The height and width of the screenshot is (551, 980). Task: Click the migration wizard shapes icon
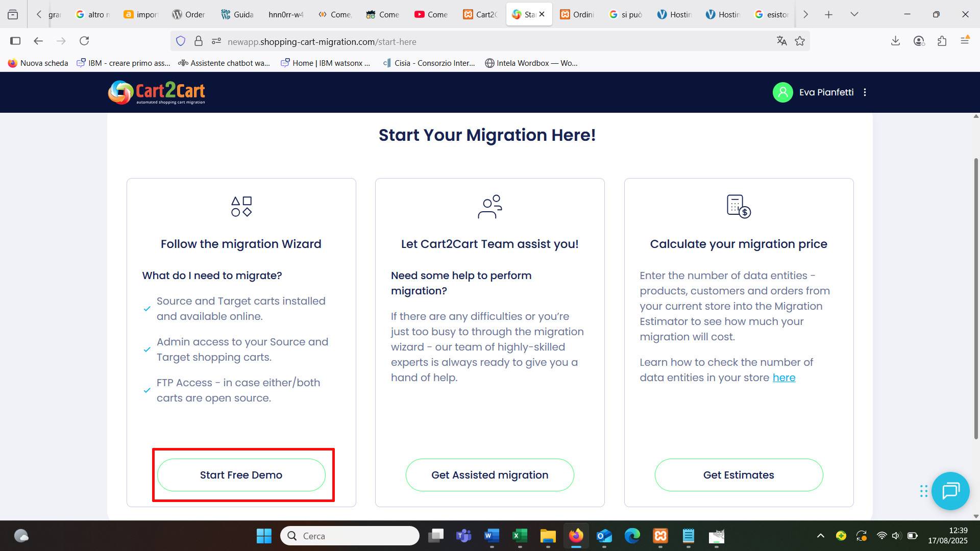coord(241,207)
